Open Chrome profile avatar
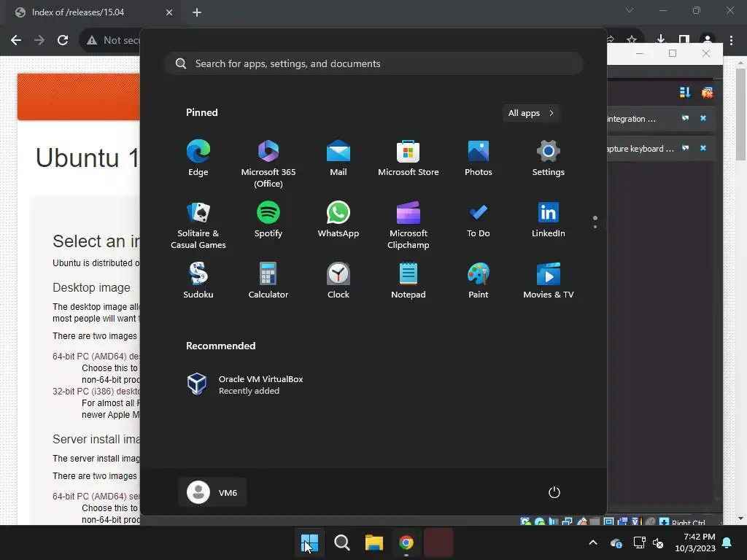This screenshot has height=560, width=747. pyautogui.click(x=708, y=40)
